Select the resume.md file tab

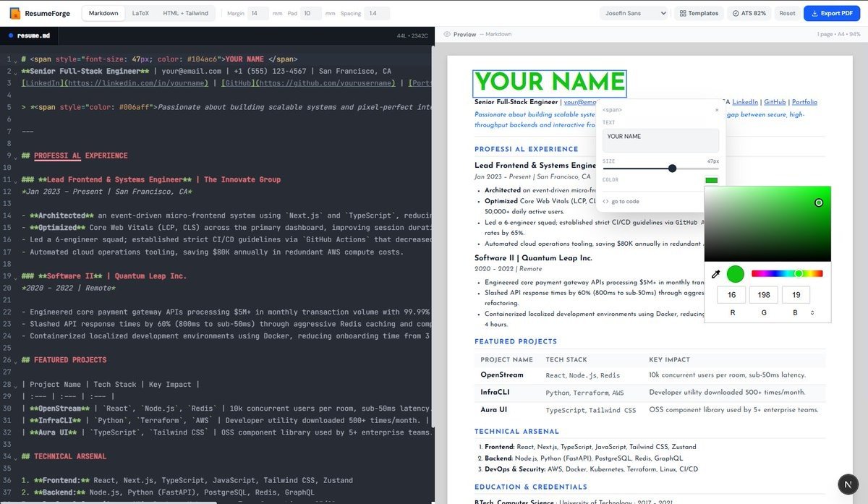click(29, 35)
